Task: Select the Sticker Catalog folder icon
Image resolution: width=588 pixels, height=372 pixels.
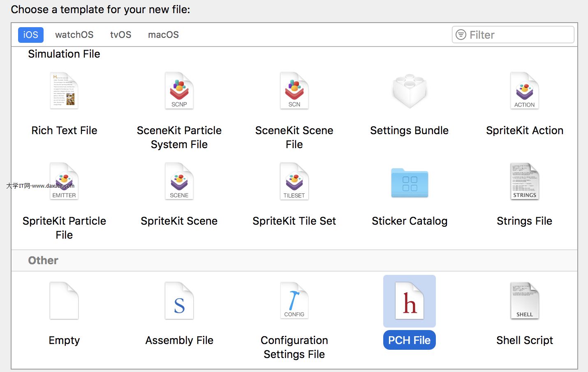Action: pyautogui.click(x=410, y=182)
